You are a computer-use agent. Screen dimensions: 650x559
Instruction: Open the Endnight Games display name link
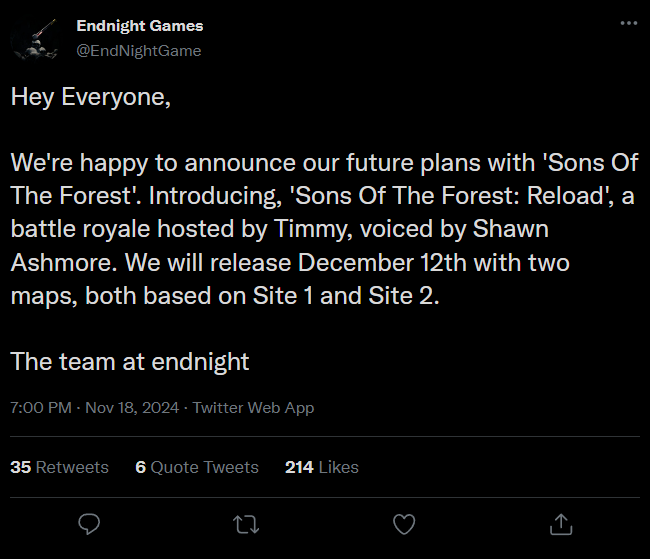[139, 25]
